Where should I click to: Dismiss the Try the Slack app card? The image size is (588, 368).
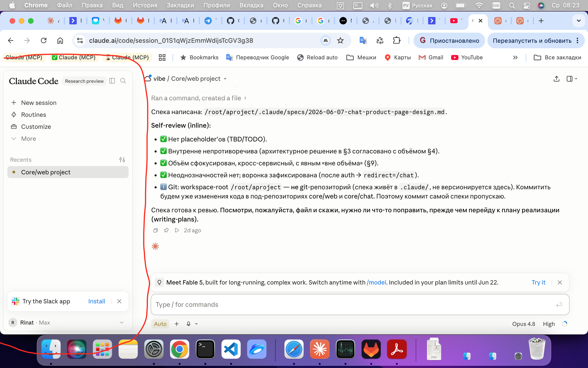pos(119,301)
